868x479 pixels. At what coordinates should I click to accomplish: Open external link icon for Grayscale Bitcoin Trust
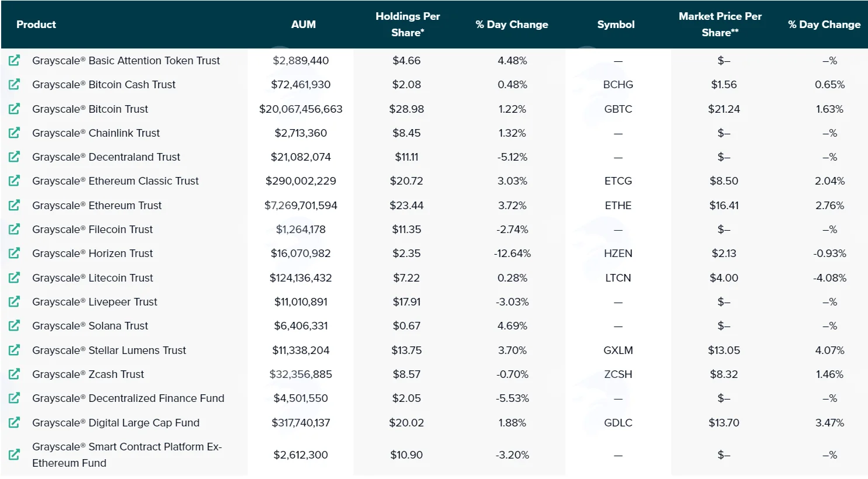pyautogui.click(x=15, y=109)
